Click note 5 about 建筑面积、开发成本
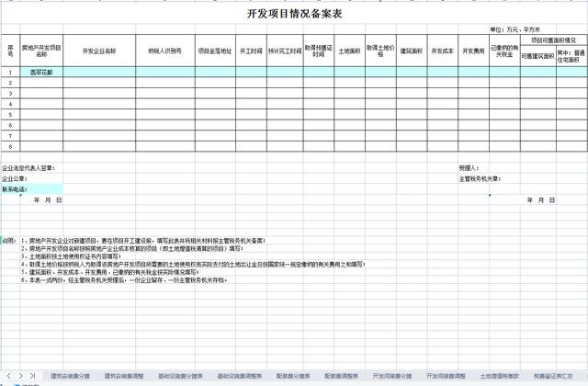This screenshot has height=386, width=588. tap(110, 272)
